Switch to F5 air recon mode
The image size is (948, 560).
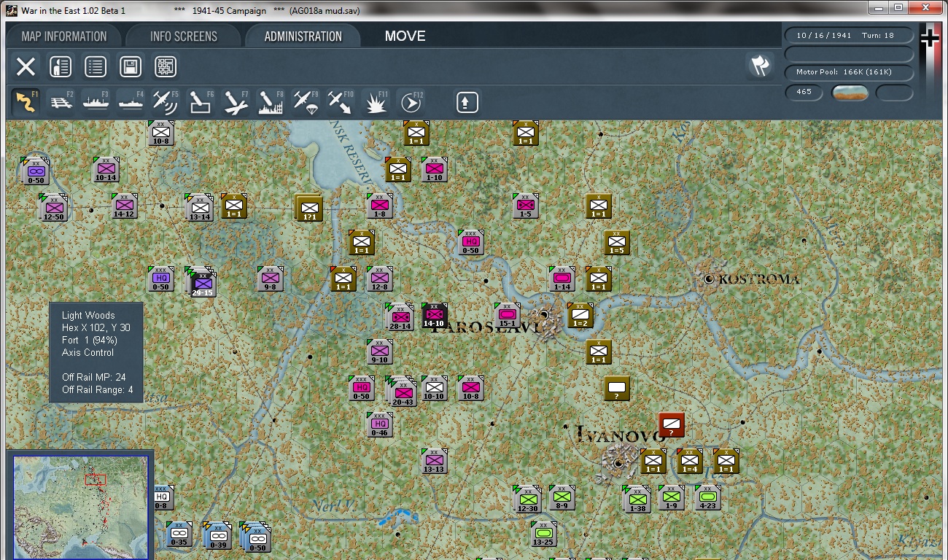click(166, 101)
